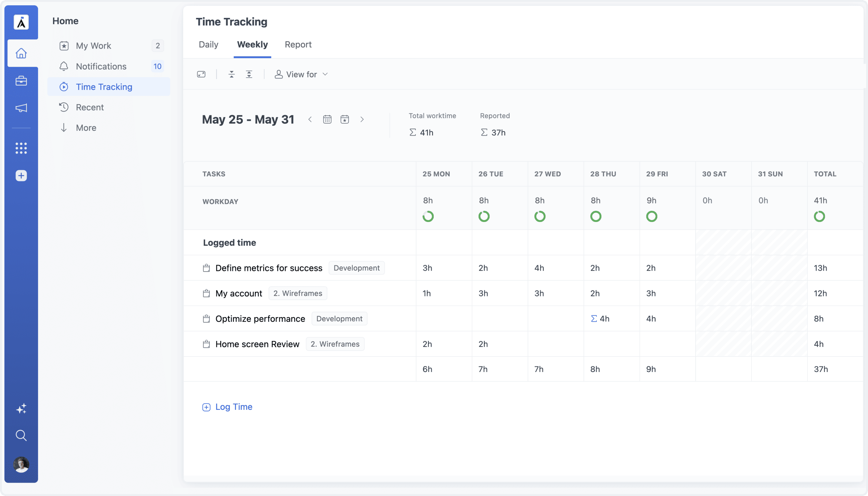Open the Optimize performance task

coord(260,319)
